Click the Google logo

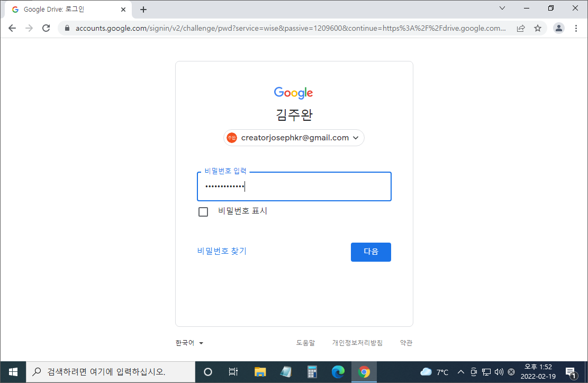pyautogui.click(x=293, y=93)
